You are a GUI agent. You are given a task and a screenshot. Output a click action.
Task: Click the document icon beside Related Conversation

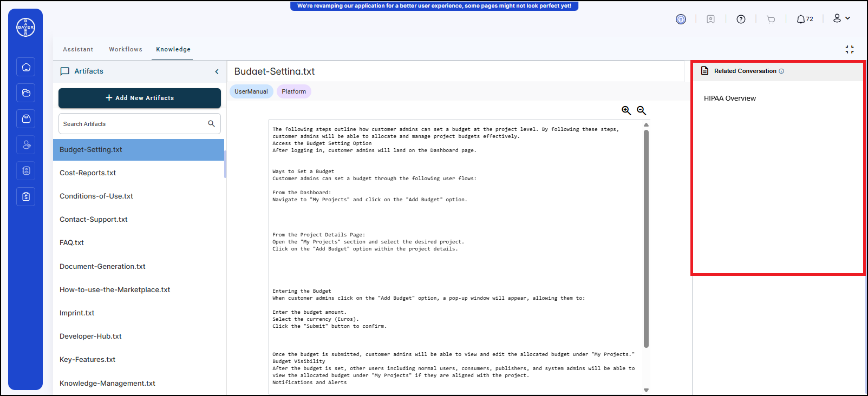704,71
